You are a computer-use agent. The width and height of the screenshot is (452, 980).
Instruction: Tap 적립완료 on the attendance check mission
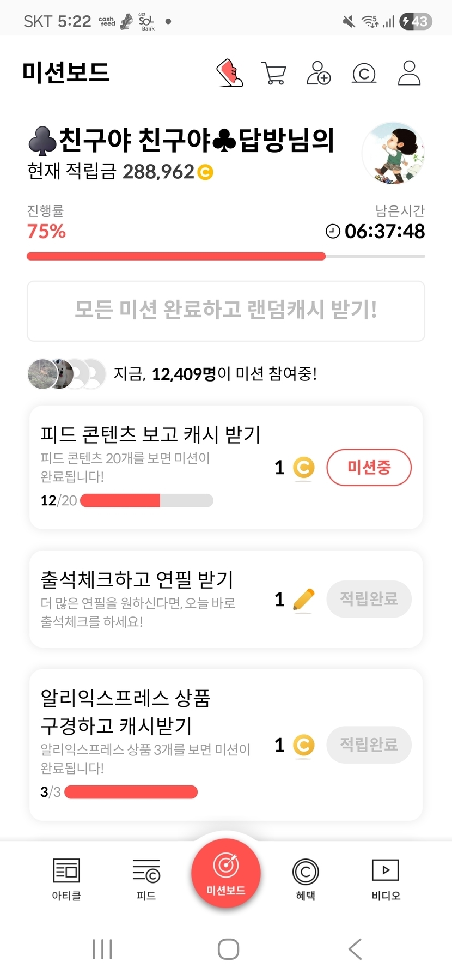click(x=369, y=599)
